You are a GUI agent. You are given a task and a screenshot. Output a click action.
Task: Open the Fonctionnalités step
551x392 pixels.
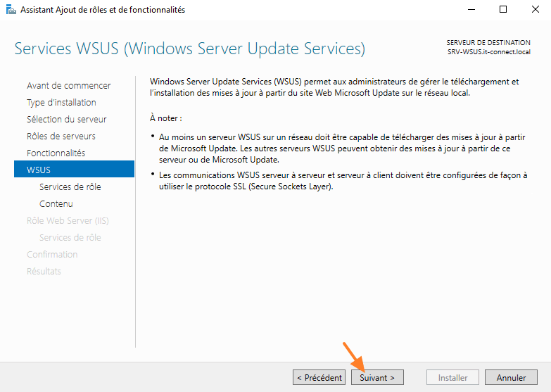[56, 153]
